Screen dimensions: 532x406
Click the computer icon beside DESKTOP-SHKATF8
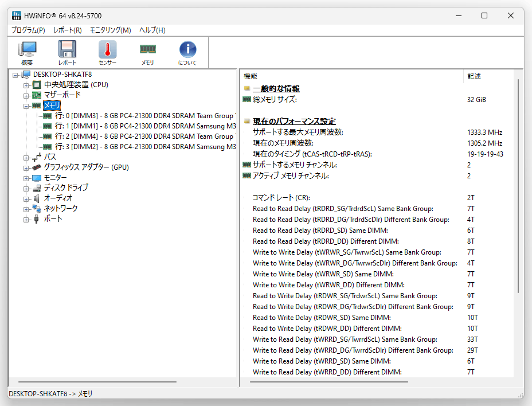click(26, 75)
